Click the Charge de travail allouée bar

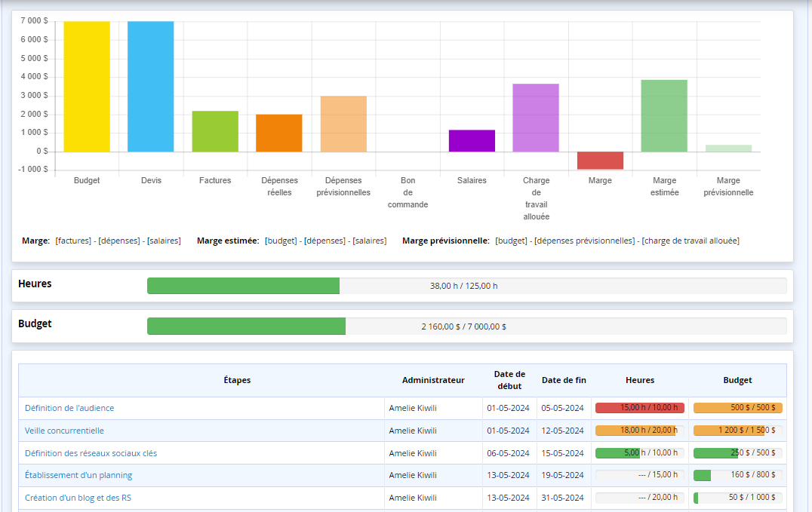coord(536,118)
